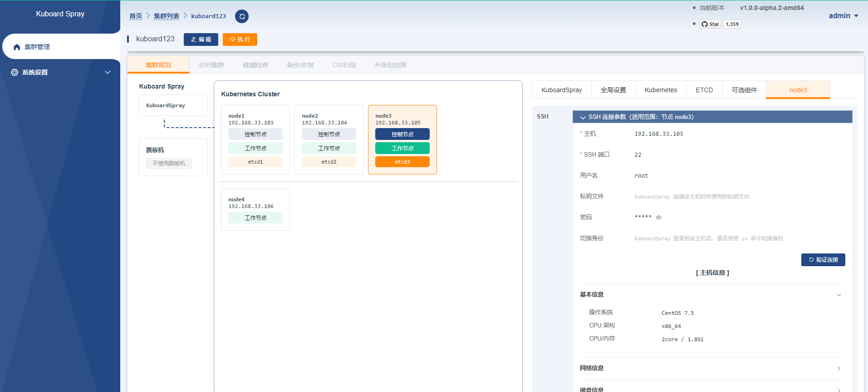This screenshot has height=392, width=868.
Task: Click the orange 执行 button
Action: 240,40
